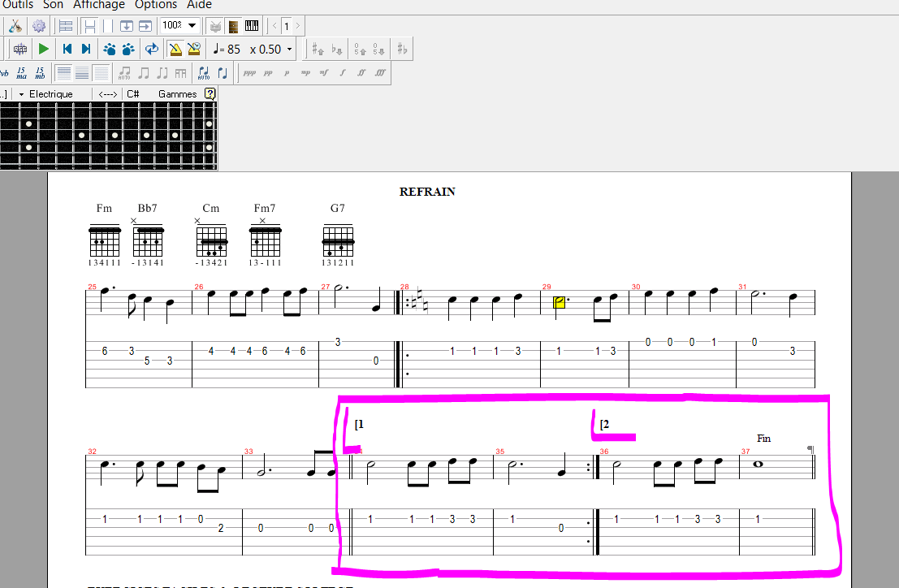Open the Aide menu
Viewport: 899px width, 588px height.
(199, 5)
